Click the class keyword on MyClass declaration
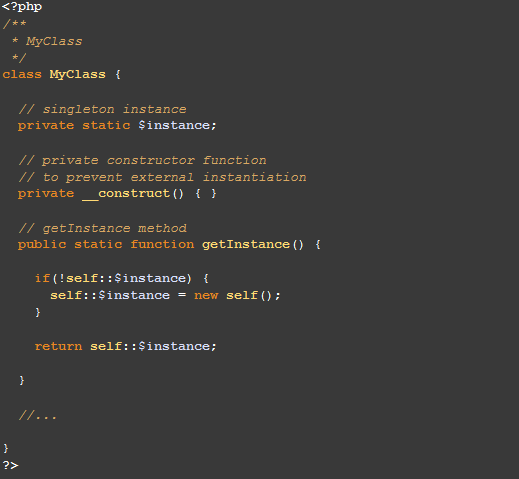The width and height of the screenshot is (519, 479). pos(22,74)
